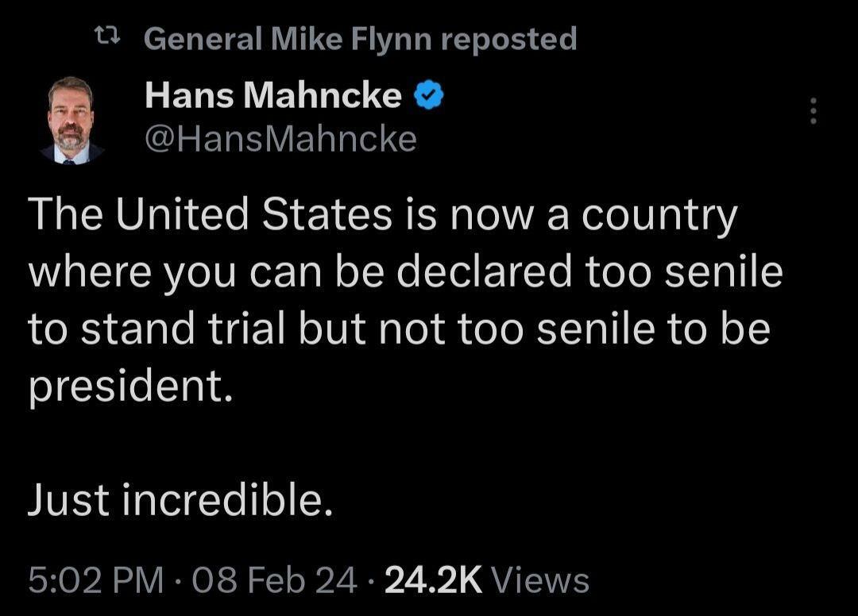Select the blue verified badge next to Hans Mahncke
858x616 pixels.
pos(428,94)
